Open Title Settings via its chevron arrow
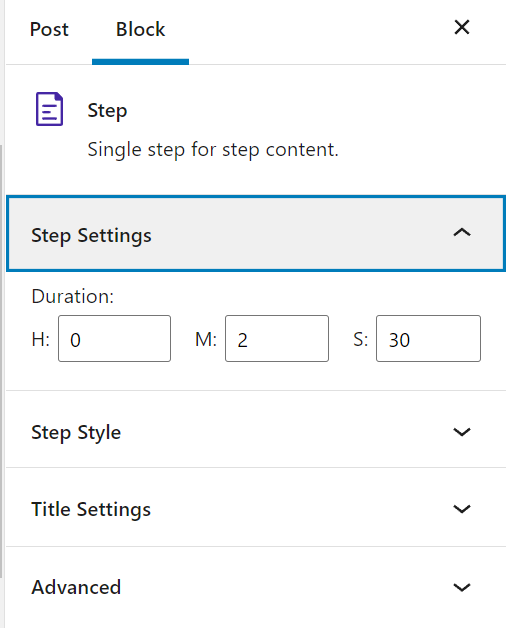The width and height of the screenshot is (512, 628). [462, 509]
